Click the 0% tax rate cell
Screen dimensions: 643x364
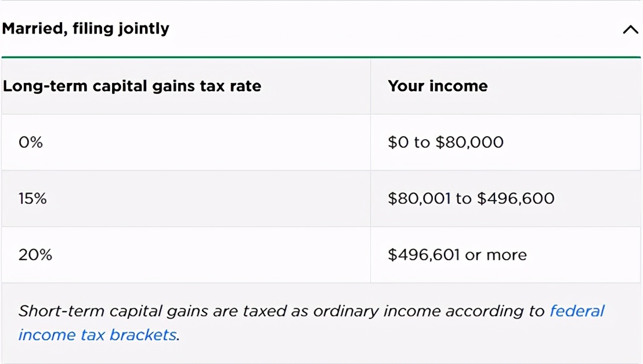point(31,142)
